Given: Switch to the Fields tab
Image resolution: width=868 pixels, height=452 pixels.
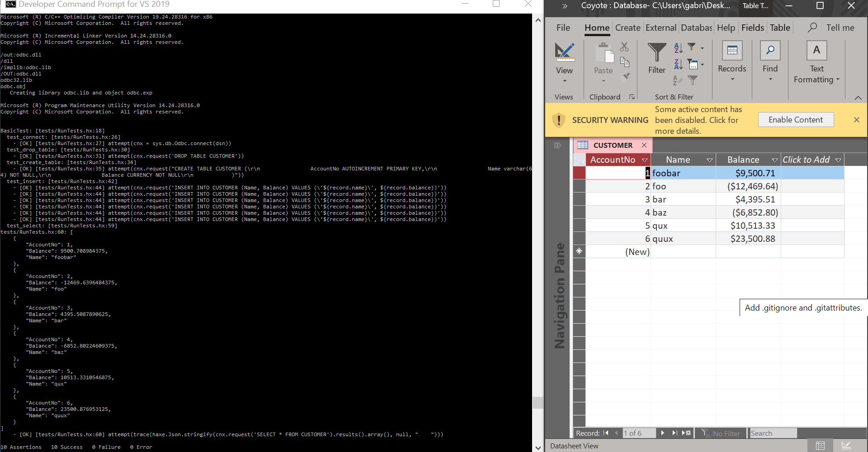Looking at the screenshot, I should click(753, 28).
